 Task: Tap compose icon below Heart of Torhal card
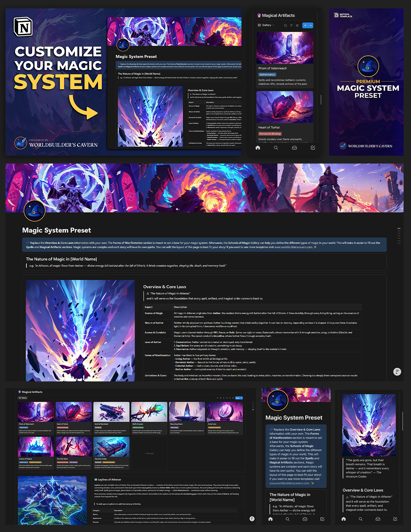point(313,148)
